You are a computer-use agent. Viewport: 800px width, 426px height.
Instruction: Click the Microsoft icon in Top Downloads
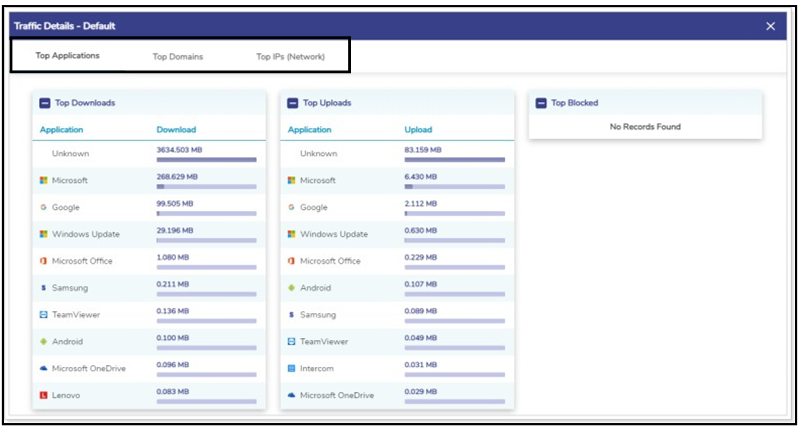[43, 181]
